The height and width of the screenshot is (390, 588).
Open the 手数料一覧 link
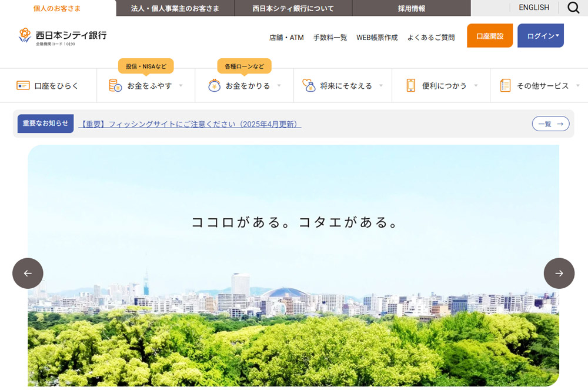coord(330,38)
